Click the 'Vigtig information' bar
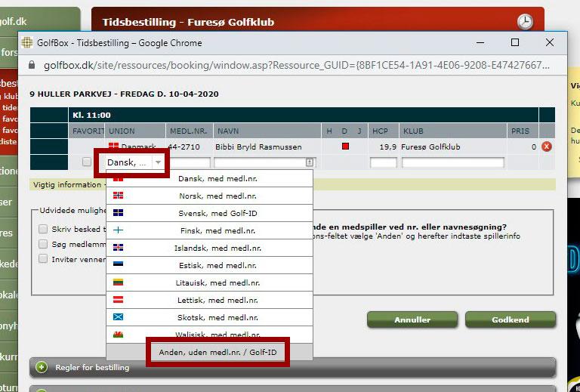Screen dimensions: 580x392 292,184
